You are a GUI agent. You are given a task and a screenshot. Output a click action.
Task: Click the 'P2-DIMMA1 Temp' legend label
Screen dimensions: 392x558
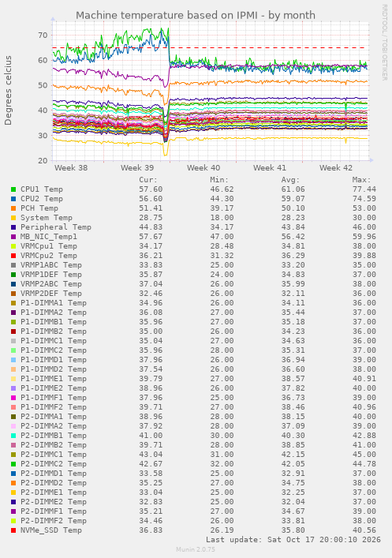click(54, 417)
